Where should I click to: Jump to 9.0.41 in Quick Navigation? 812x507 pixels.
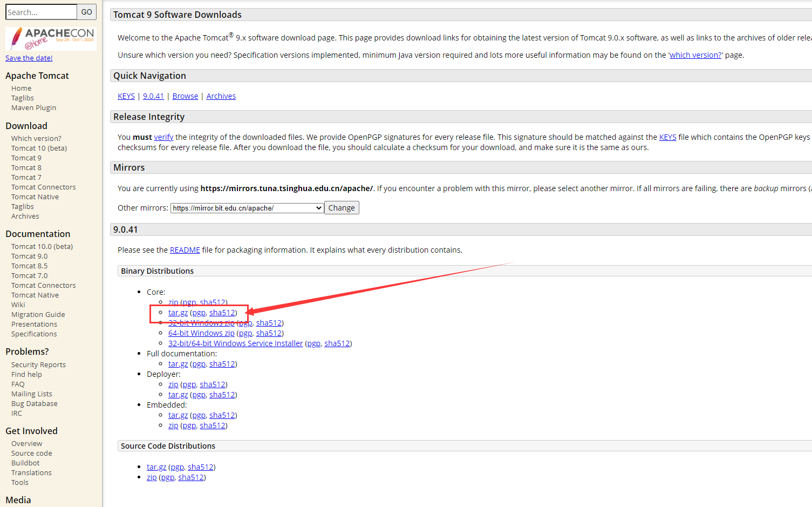tap(153, 96)
